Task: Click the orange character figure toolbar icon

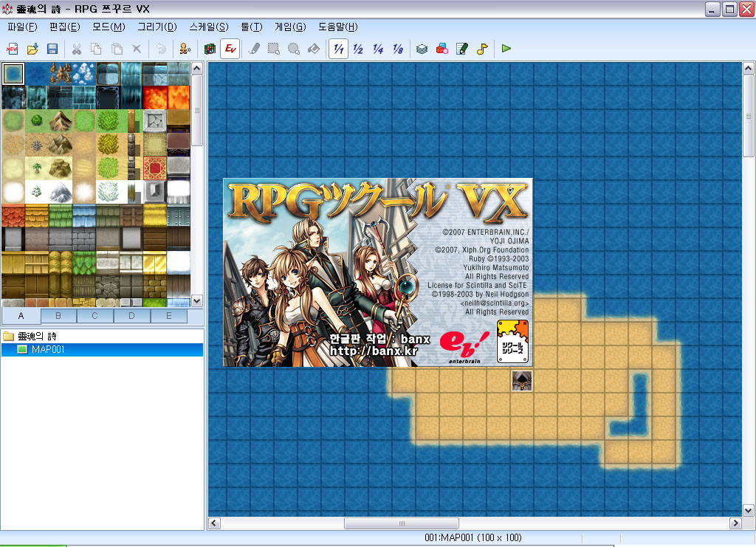Action: [185, 49]
